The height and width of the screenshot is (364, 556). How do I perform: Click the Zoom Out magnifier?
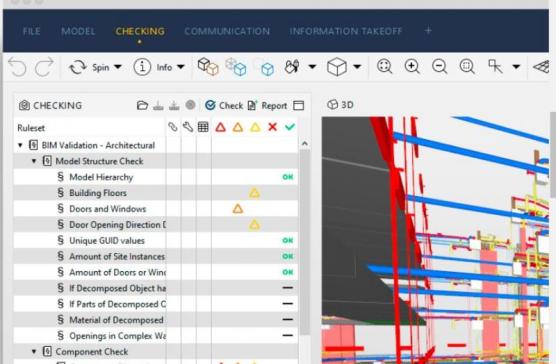click(440, 67)
